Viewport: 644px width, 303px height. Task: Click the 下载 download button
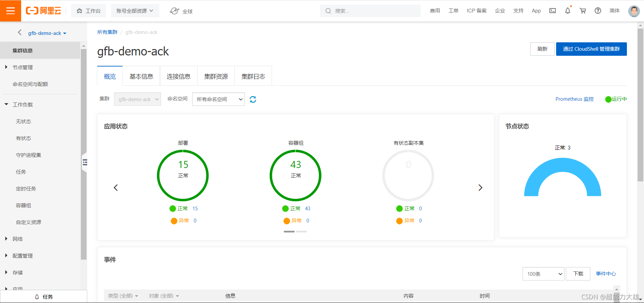coord(578,274)
